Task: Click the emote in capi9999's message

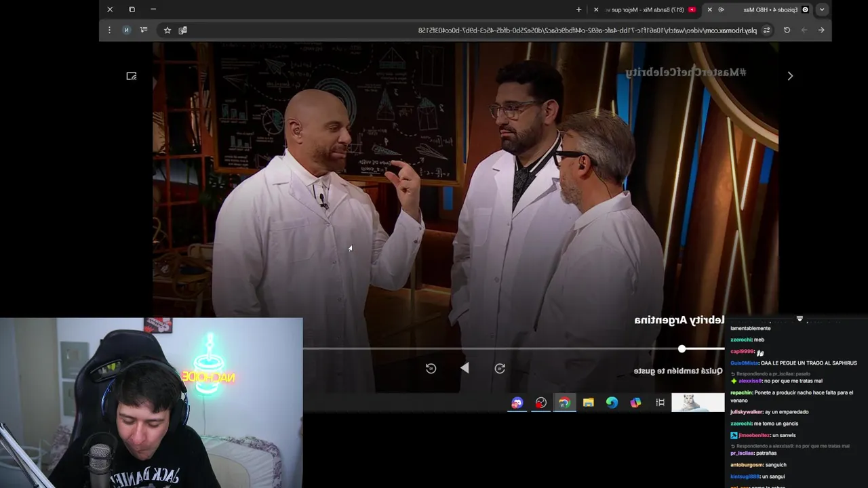Action: tap(760, 352)
